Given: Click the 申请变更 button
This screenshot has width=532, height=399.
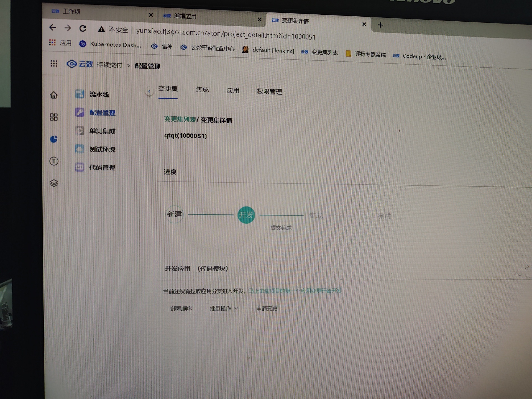Looking at the screenshot, I should [x=267, y=308].
